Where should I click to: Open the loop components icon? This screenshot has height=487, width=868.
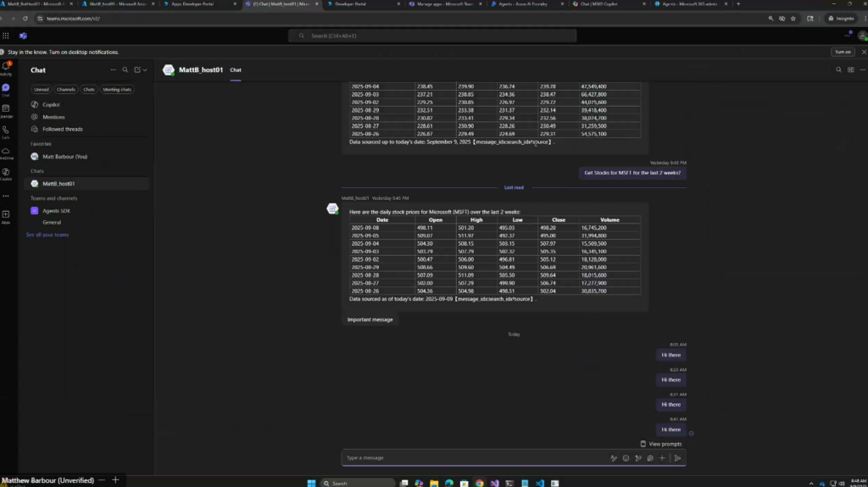[x=650, y=458]
